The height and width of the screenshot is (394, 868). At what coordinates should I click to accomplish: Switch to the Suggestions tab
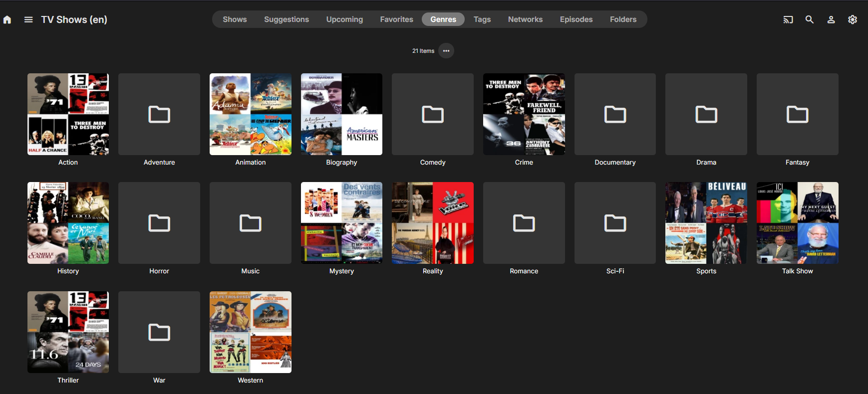287,19
